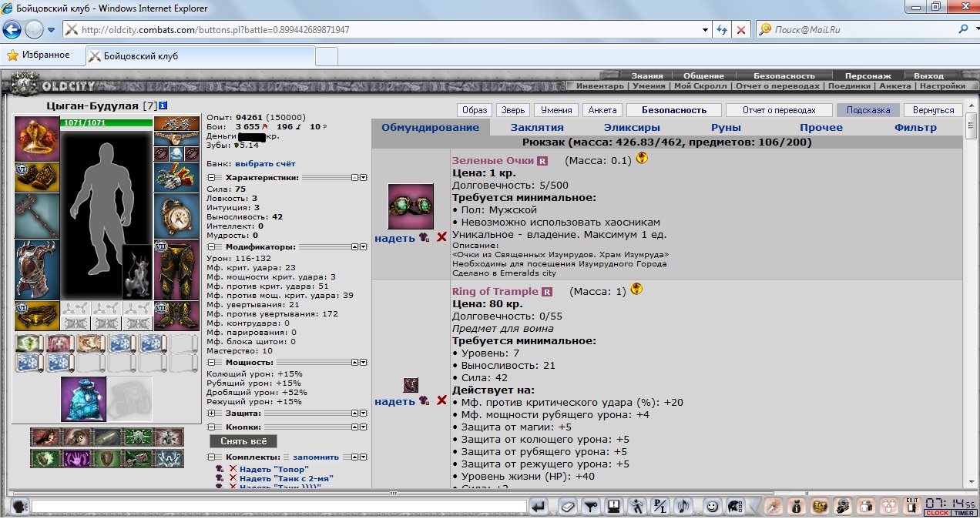Click the talking head chat icon
The height and width of the screenshot is (519, 980).
(x=20, y=507)
